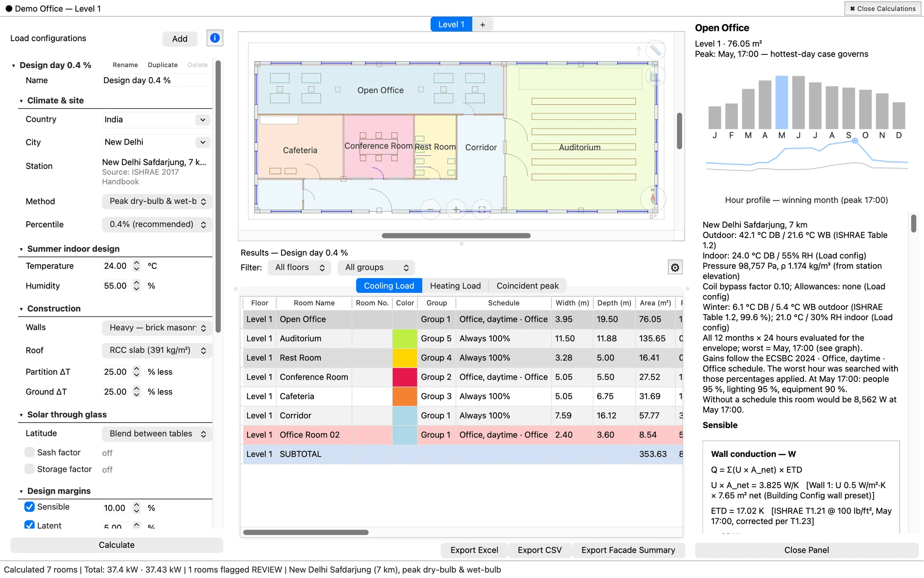The height and width of the screenshot is (578, 924).
Task: Zoom out the floor plan
Action: (430, 209)
